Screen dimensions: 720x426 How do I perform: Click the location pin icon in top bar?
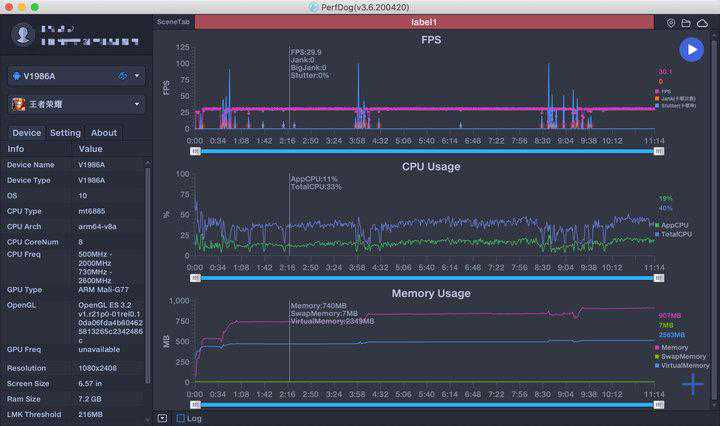(671, 22)
